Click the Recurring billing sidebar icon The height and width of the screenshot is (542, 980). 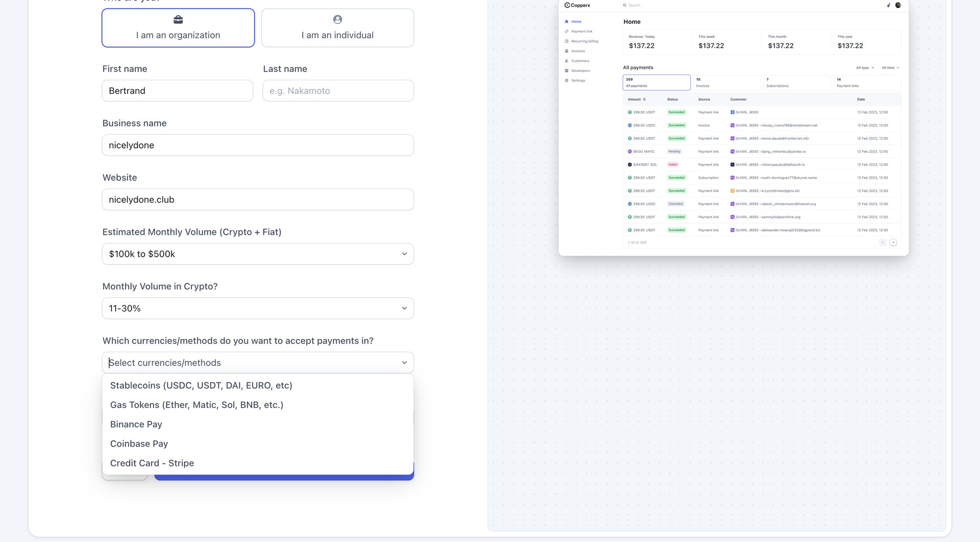(567, 41)
